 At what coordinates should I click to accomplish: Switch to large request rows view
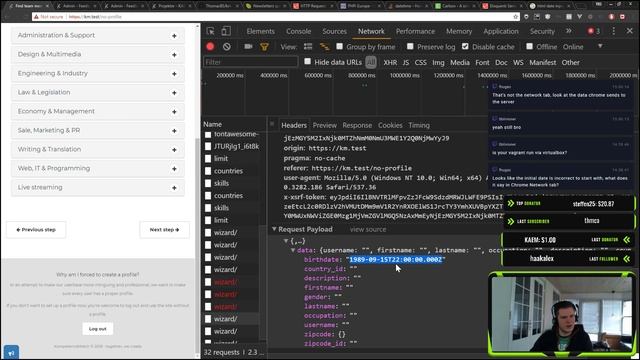[308, 47]
